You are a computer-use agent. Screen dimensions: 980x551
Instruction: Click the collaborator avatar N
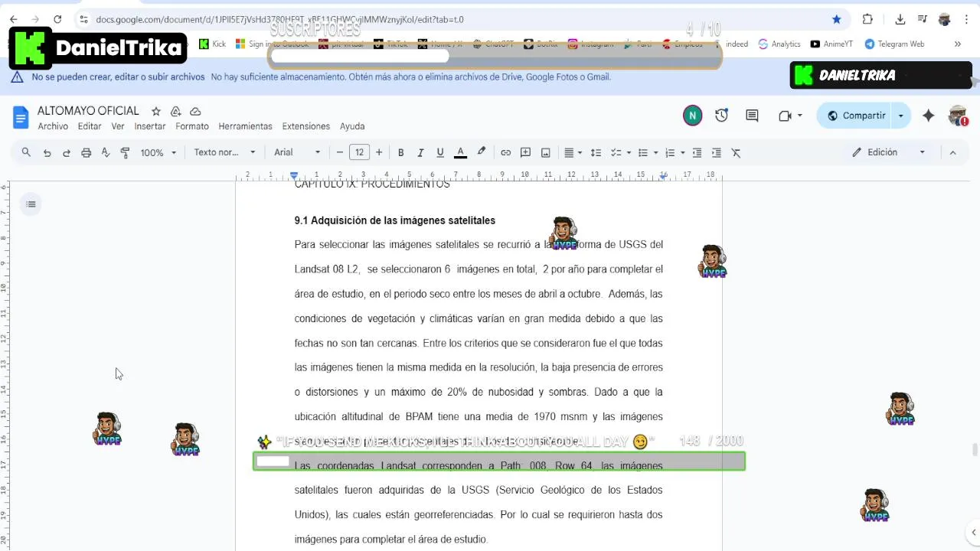(692, 116)
